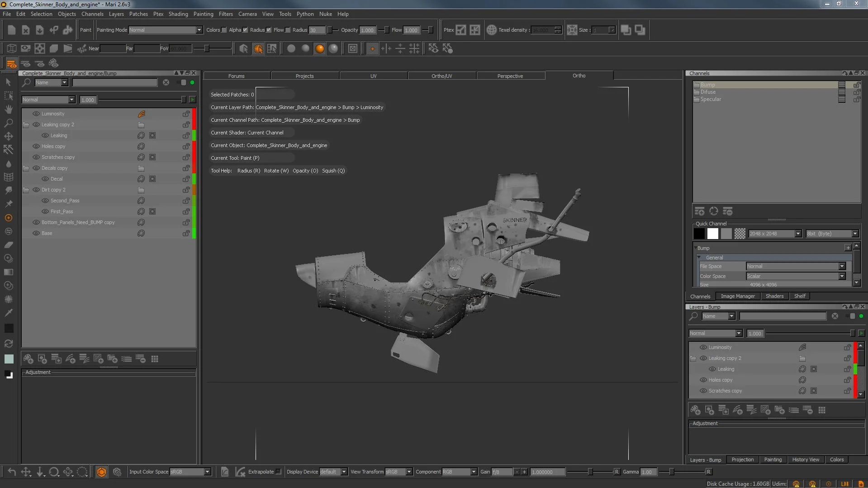Enable the orange face selection mode icon

pyautogui.click(x=258, y=48)
